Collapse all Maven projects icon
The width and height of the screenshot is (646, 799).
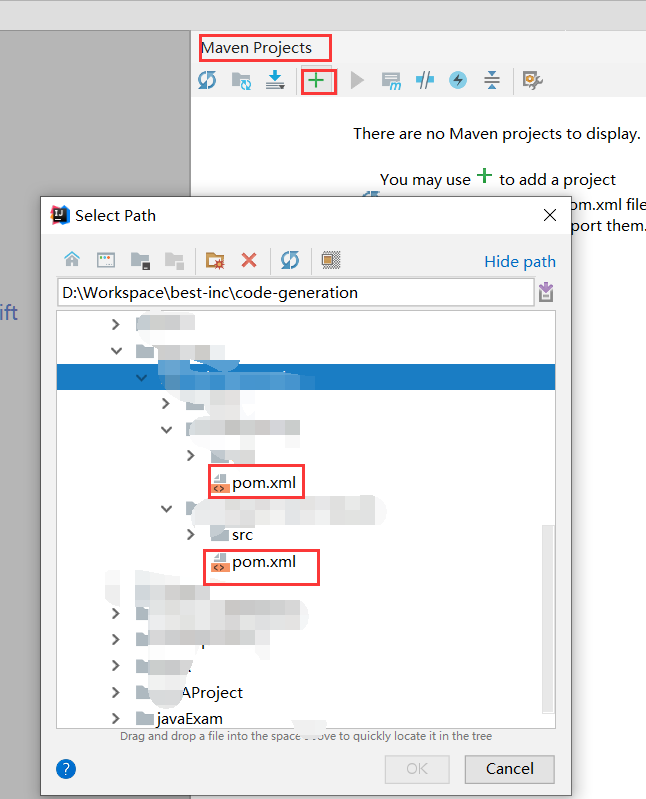492,80
